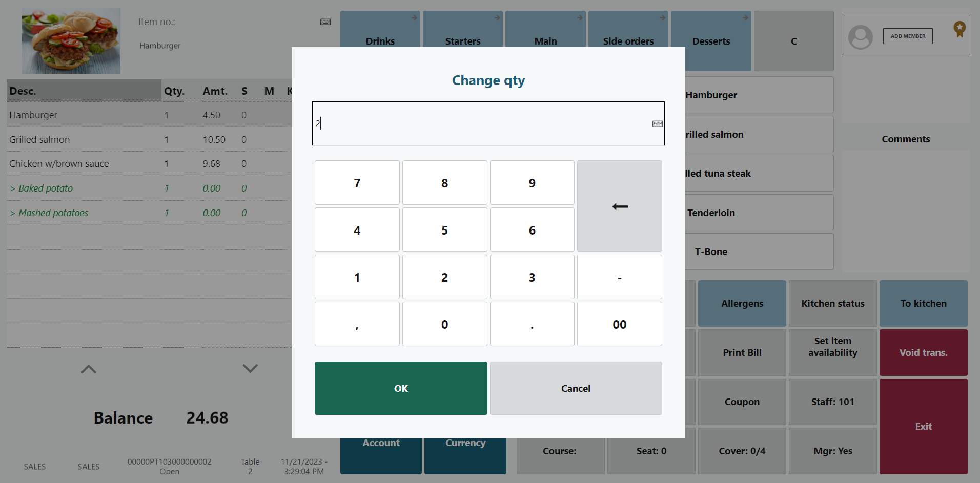
Task: Click the Currency button
Action: 465,456
